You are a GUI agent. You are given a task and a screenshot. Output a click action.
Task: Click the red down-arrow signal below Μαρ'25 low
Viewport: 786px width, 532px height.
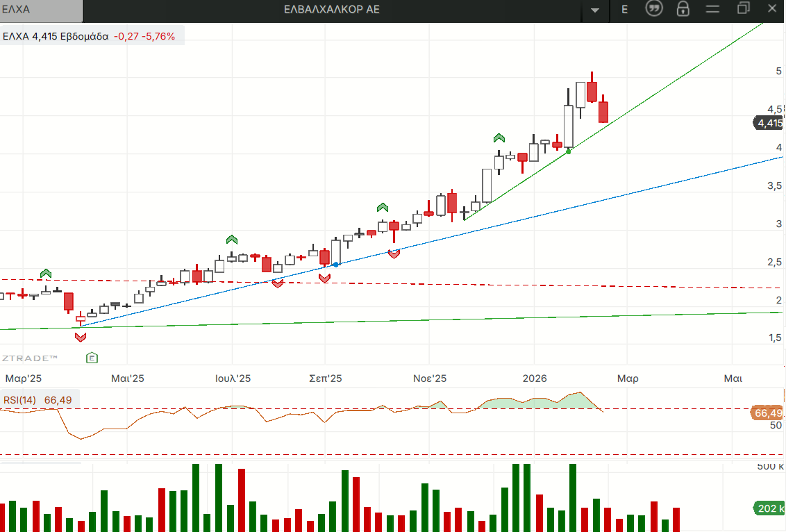pos(81,337)
